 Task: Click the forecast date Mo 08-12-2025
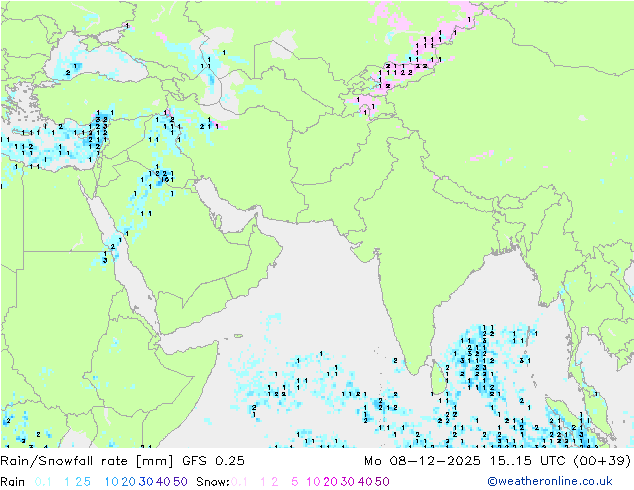[422, 461]
